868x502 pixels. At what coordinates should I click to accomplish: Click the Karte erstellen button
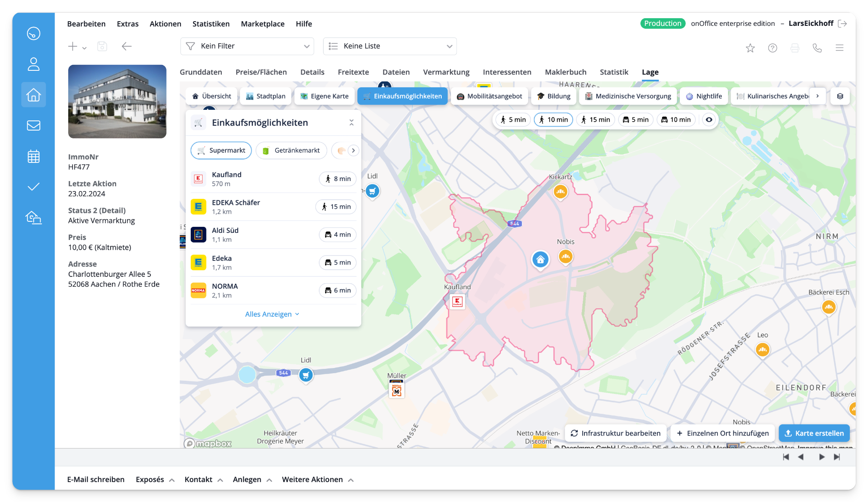[814, 433]
